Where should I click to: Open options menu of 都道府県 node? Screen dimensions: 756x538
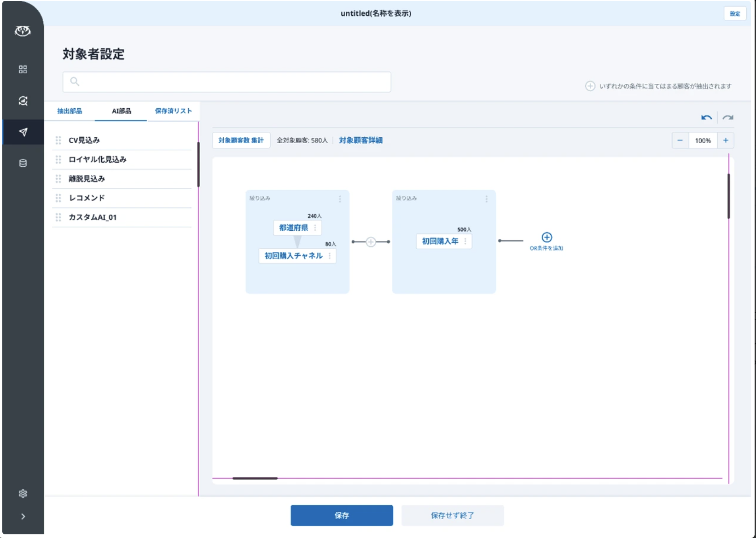point(315,228)
